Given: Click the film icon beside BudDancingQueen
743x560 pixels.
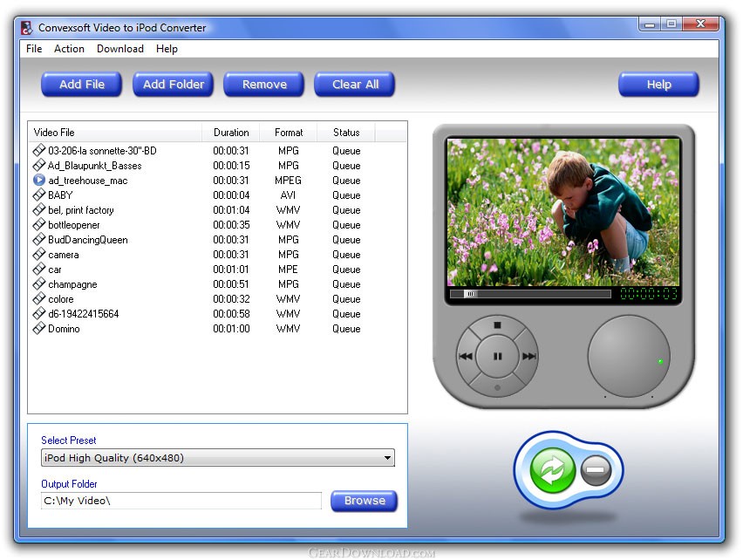Looking at the screenshot, I should [39, 239].
